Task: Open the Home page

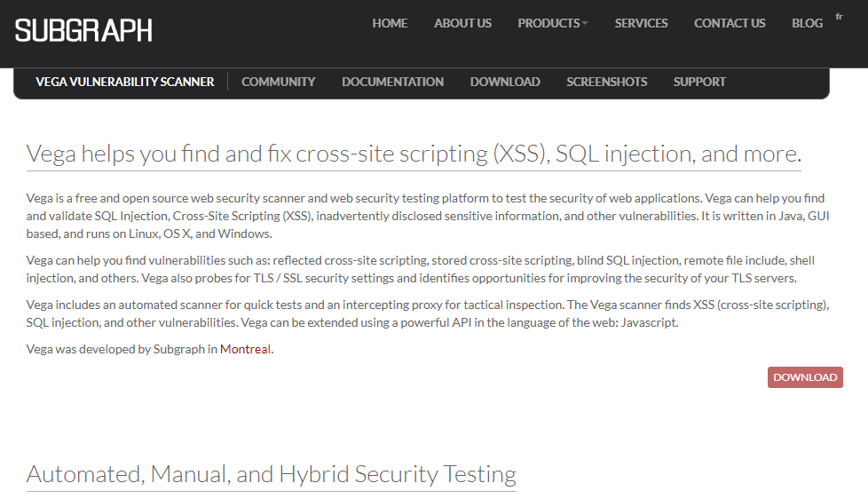Action: [390, 23]
